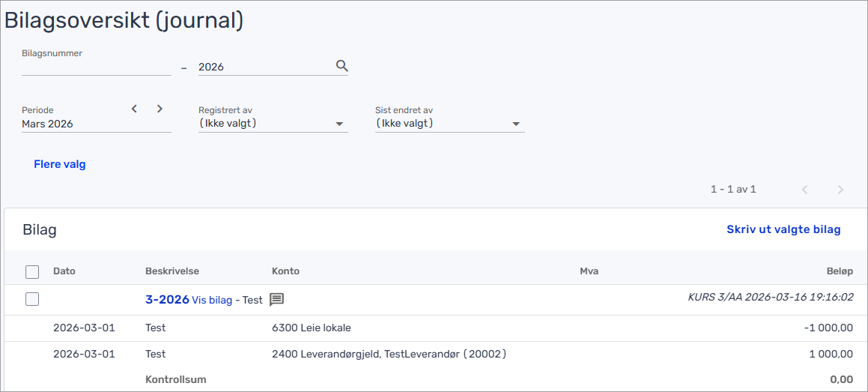Click Vis bilag link
868x392 pixels.
(212, 300)
